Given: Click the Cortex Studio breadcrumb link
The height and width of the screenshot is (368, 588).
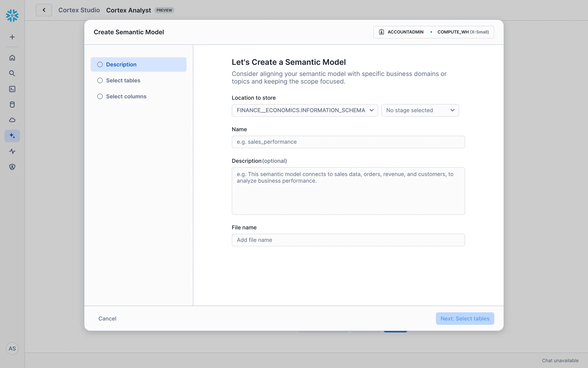Looking at the screenshot, I should click(79, 10).
